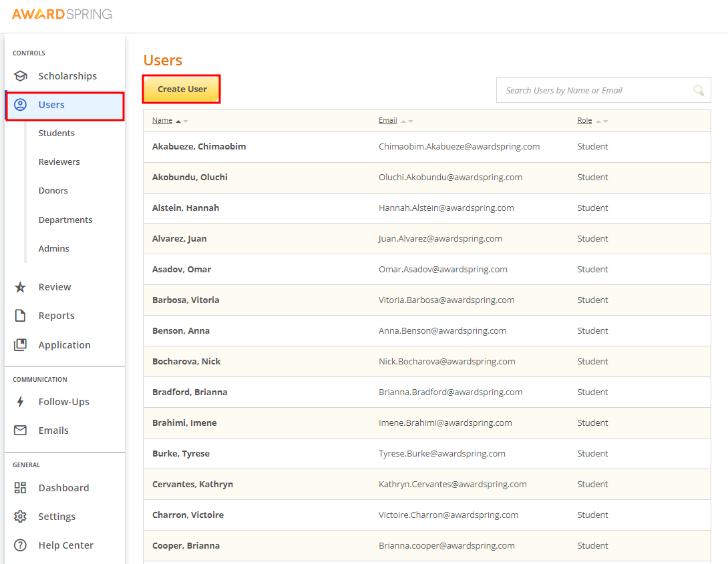The image size is (728, 564).
Task: Click the search magnifier in the search bar
Action: point(699,90)
